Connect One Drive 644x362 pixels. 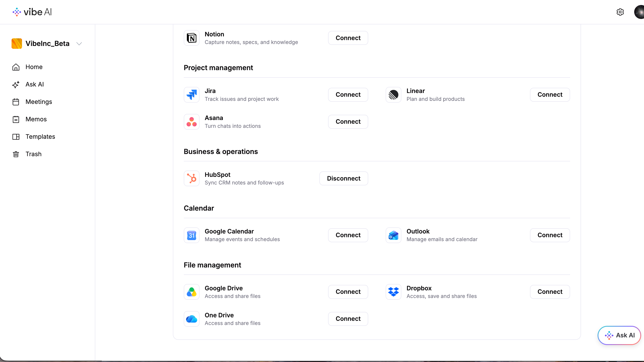tap(348, 319)
